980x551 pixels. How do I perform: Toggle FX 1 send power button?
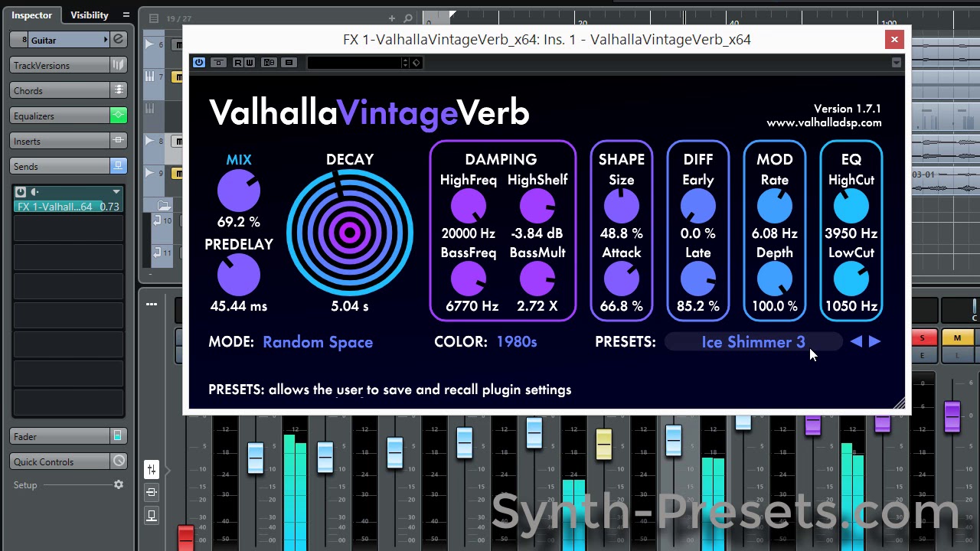[x=21, y=192]
